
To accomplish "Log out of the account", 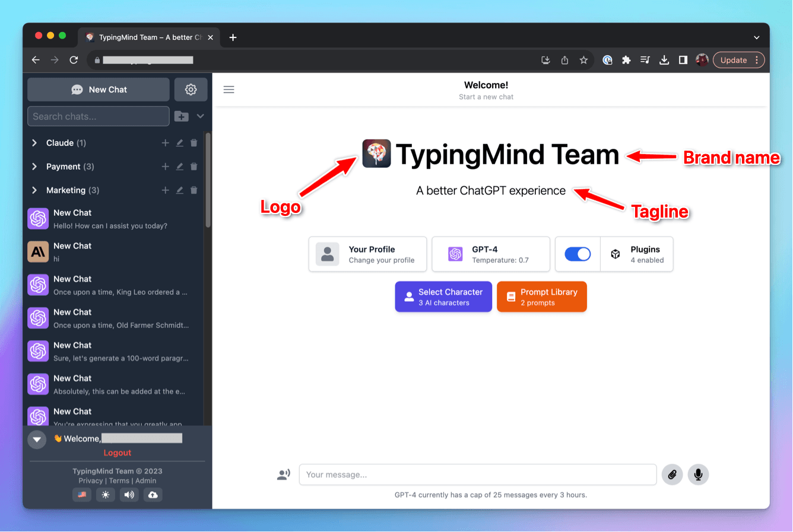I will 118,453.
